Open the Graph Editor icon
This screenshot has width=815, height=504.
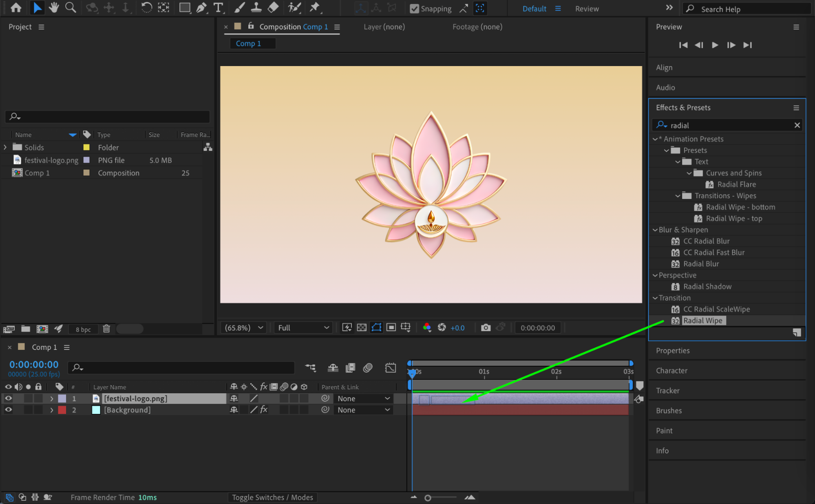tap(390, 368)
